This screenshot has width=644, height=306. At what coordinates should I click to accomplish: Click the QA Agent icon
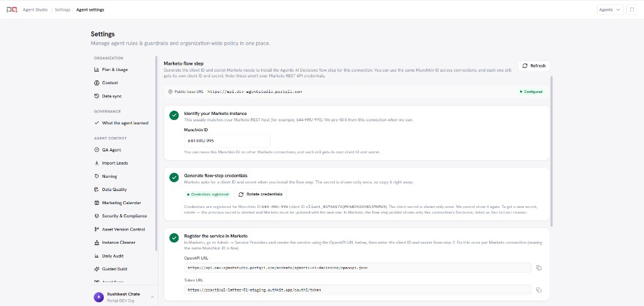(96, 150)
